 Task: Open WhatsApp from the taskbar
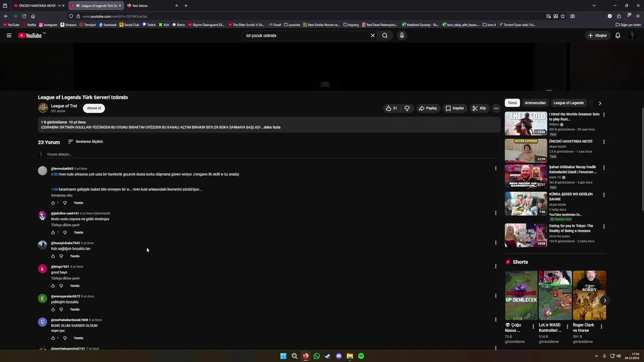pos(316,356)
